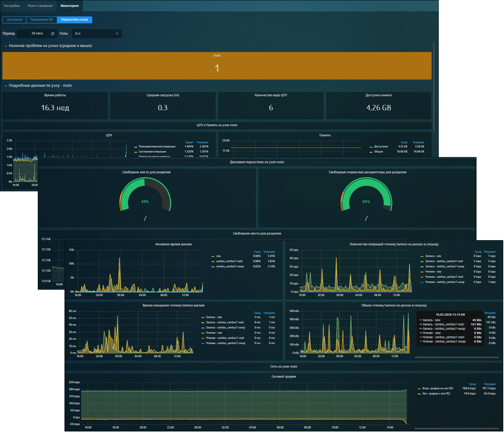Open the 'Свободные индексные дескрипторы для разделов' panel title
504x433 pixels.
click(x=367, y=172)
